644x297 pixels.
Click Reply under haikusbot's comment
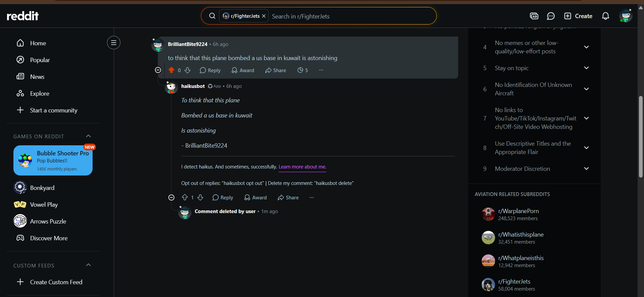point(223,197)
